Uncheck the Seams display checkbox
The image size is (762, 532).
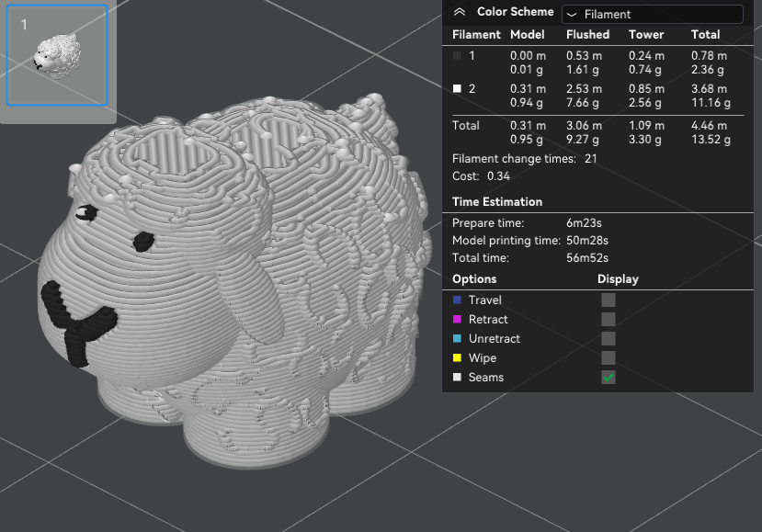(608, 377)
